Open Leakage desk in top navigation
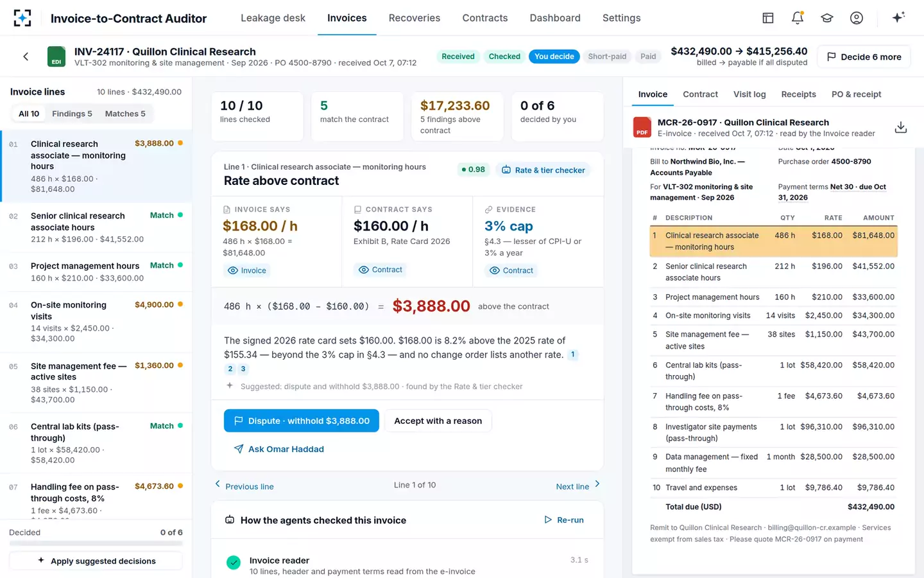This screenshot has width=924, height=578. tap(273, 18)
